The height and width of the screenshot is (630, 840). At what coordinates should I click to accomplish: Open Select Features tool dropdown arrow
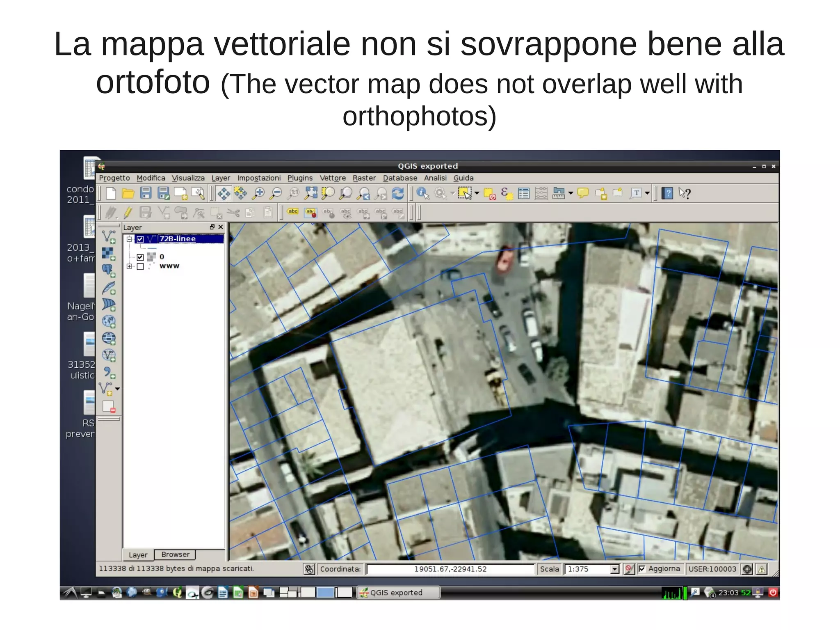477,193
